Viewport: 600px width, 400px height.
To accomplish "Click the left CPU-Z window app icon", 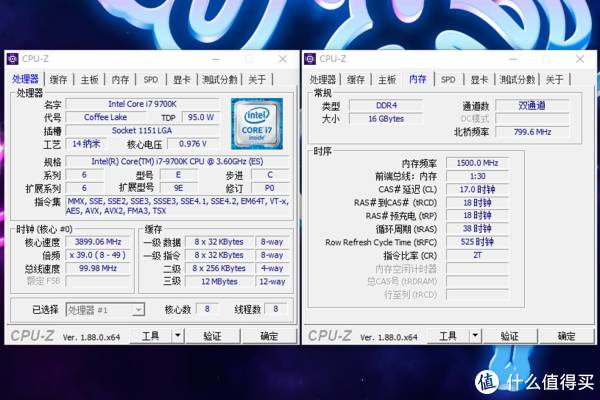I will pos(13,59).
